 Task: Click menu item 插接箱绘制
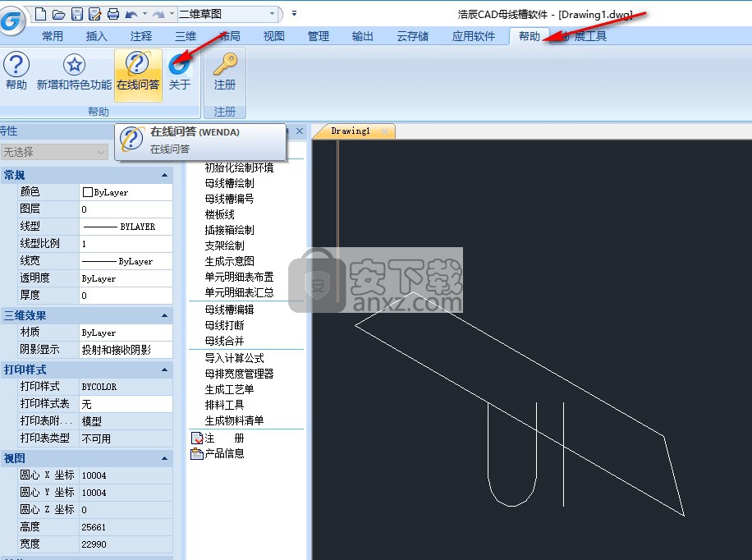click(229, 230)
